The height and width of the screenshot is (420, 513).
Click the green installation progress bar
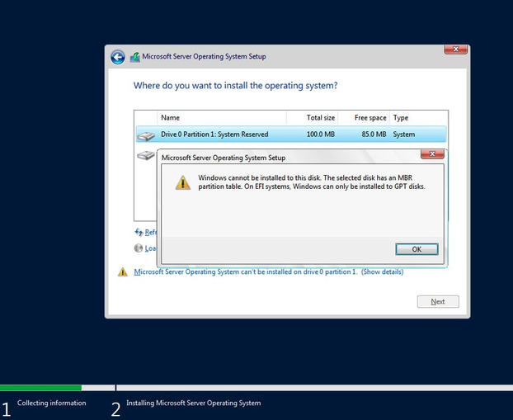tap(40, 388)
